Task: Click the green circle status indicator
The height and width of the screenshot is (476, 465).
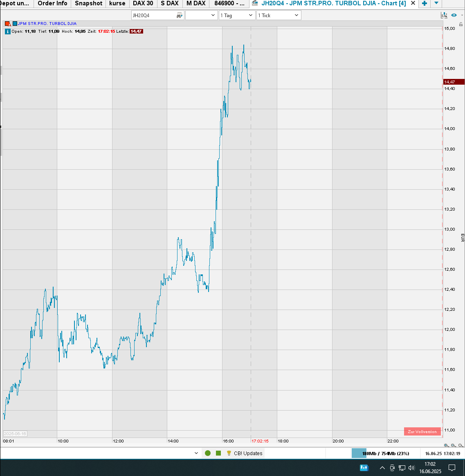Action: [x=208, y=453]
